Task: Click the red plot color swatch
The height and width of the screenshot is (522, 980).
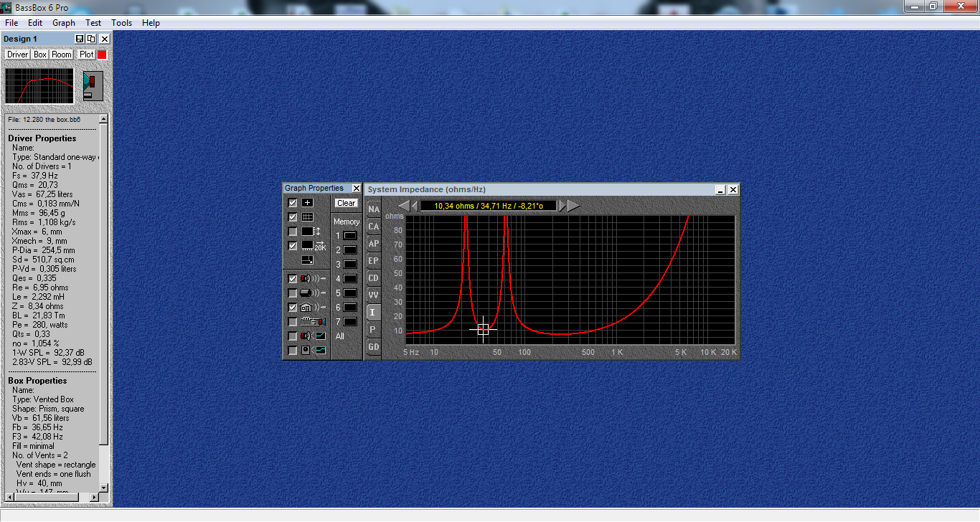Action: point(103,54)
